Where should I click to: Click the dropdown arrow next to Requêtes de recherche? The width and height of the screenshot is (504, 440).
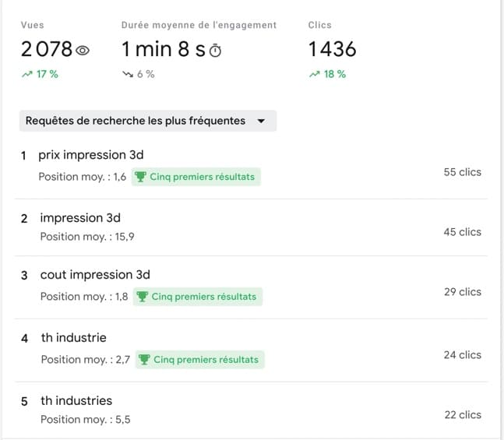tap(261, 121)
